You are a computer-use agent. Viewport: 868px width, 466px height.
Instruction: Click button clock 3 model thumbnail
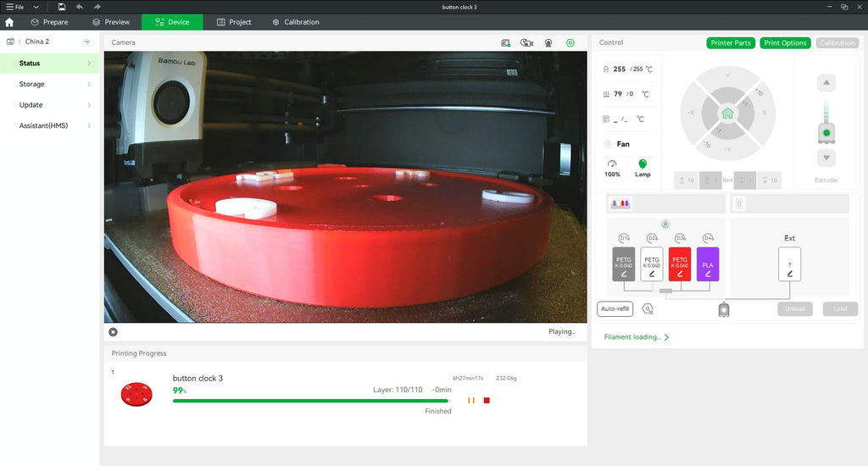point(136,394)
